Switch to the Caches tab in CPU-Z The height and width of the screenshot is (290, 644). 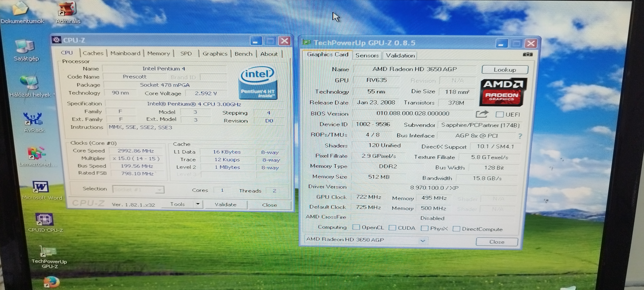pos(93,53)
